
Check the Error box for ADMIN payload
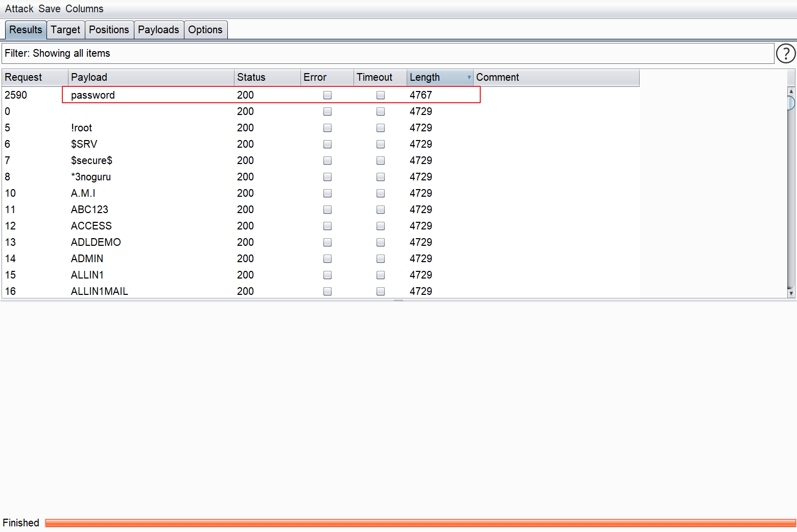327,259
